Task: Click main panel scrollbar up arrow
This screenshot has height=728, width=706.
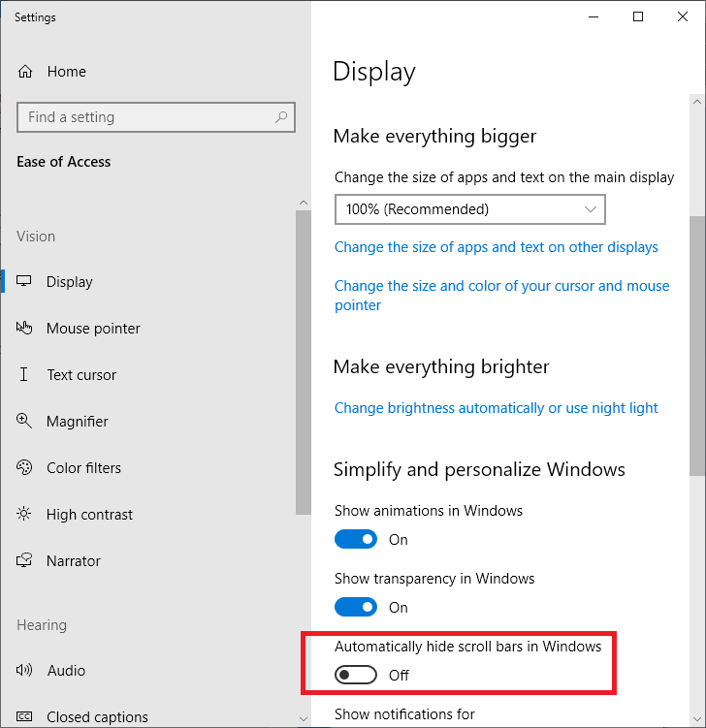Action: point(697,101)
